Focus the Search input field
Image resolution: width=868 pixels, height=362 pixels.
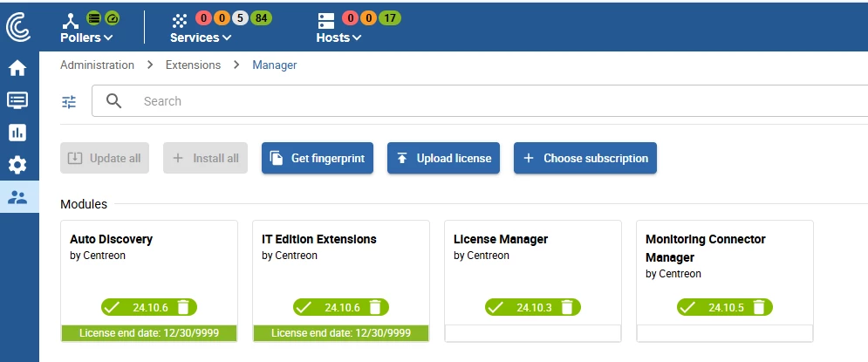(x=480, y=100)
